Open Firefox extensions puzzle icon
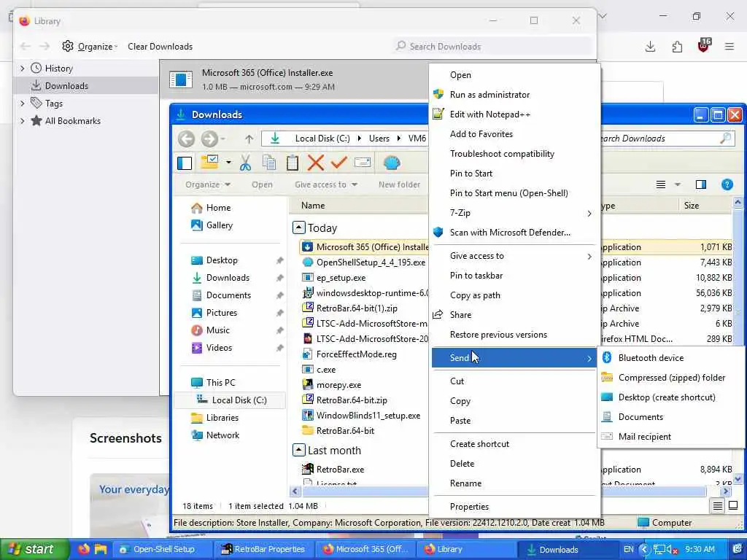The height and width of the screenshot is (560, 747). [677, 46]
